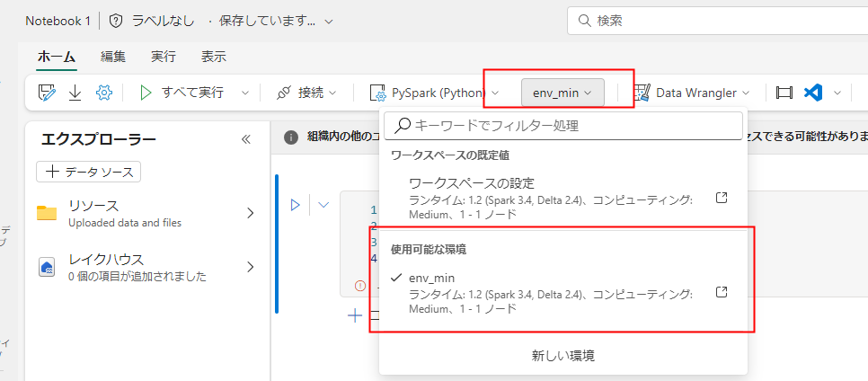Expand the リソース folder item
This screenshot has height=381, width=868.
(147, 213)
